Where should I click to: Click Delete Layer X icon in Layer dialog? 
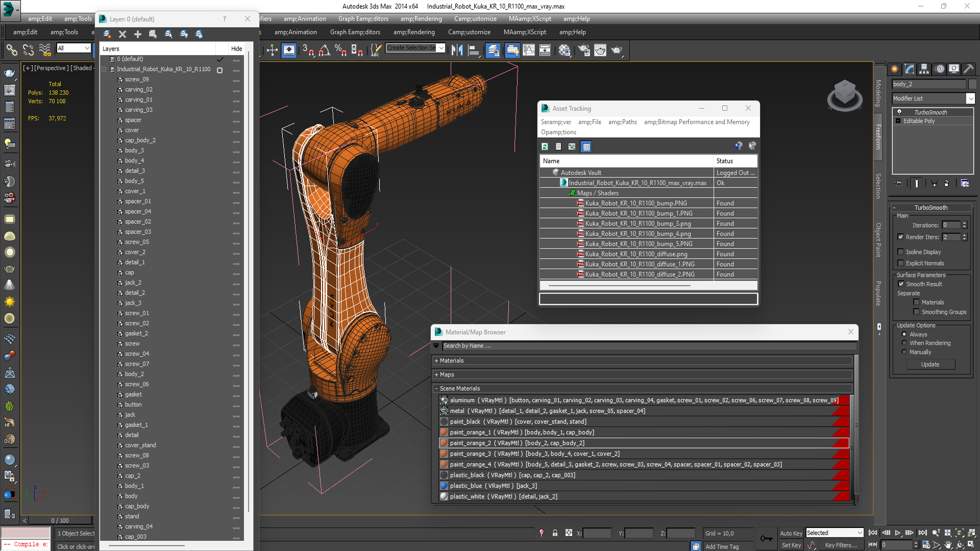point(122,34)
